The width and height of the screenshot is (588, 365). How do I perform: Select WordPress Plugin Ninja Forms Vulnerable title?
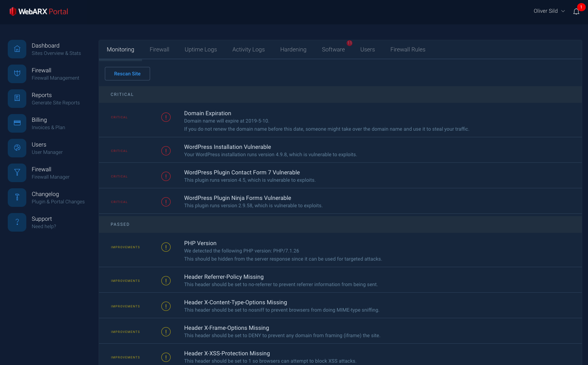point(238,198)
